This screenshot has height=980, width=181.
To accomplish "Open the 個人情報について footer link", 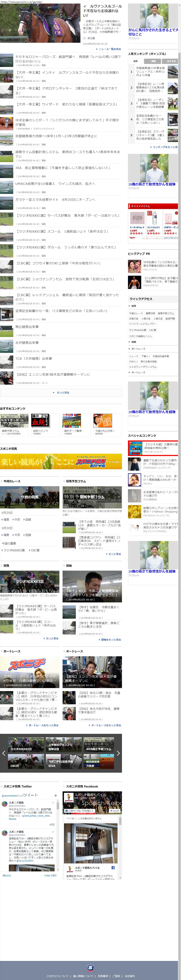I will point(83,976).
